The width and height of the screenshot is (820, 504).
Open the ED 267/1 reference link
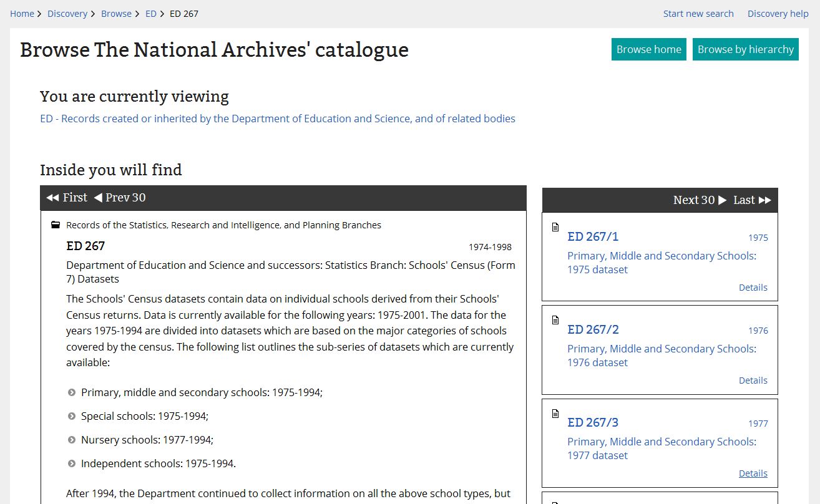point(593,236)
